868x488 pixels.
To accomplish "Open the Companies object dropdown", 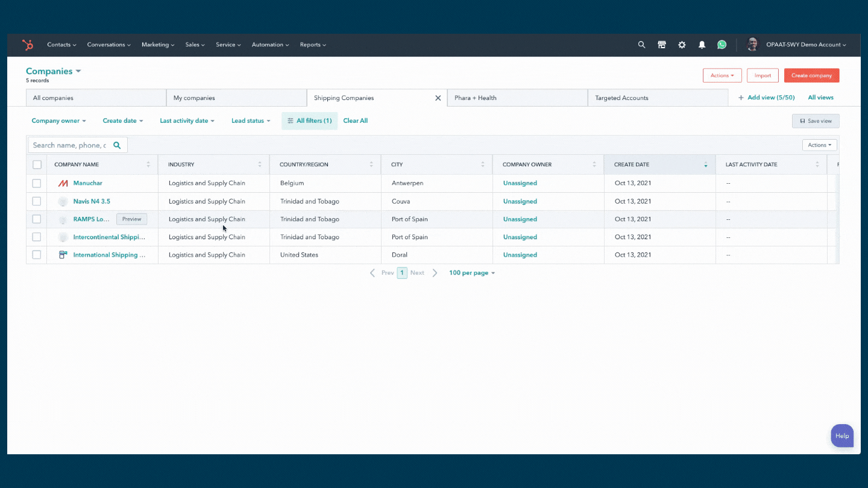I will (x=54, y=71).
